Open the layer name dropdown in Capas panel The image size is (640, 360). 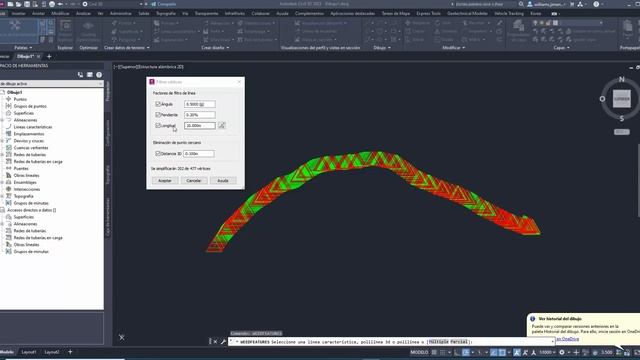[x=601, y=23]
